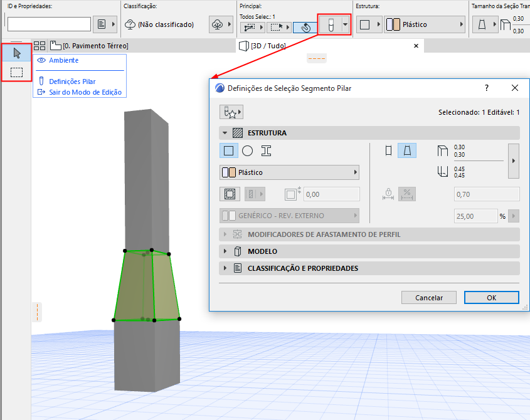
Task: Open column settings dialog icon in toolbar
Action: point(331,24)
